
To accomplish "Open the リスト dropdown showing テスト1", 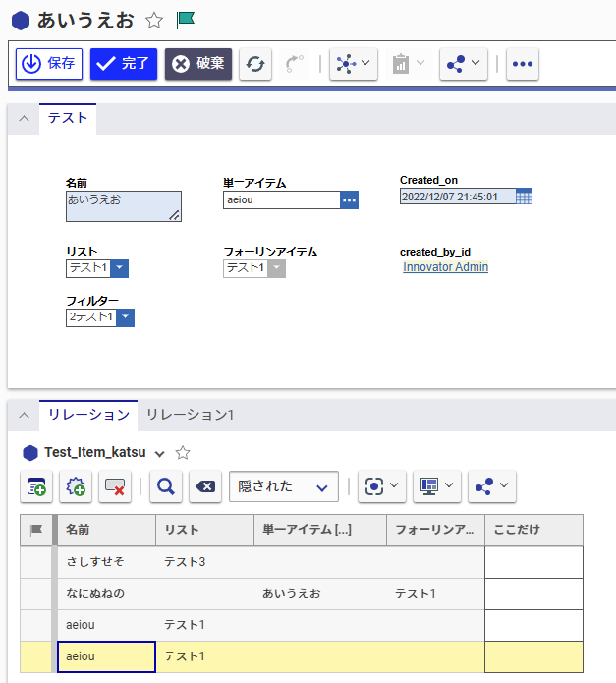I will click(119, 268).
